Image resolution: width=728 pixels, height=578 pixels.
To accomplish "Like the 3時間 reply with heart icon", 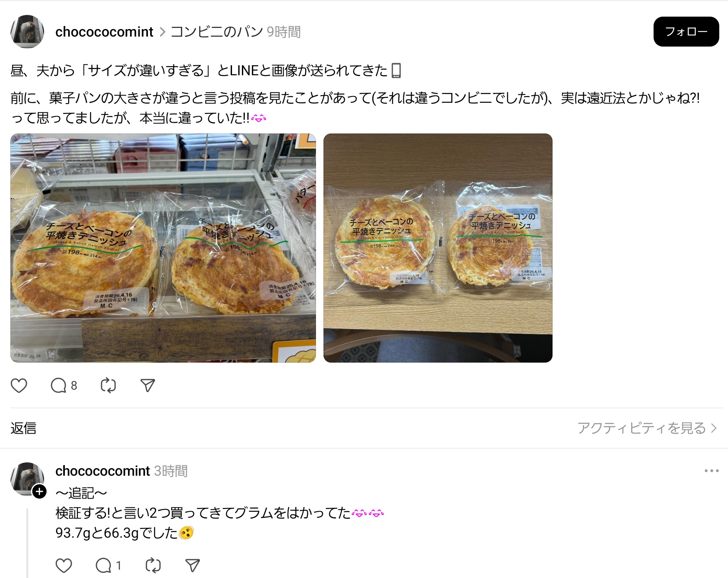I will pos(64,566).
